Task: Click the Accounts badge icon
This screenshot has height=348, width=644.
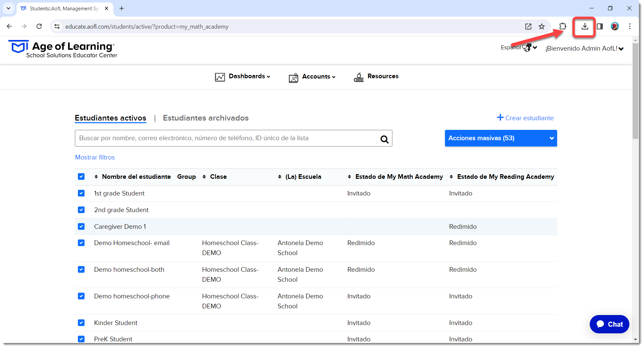Action: coord(293,78)
